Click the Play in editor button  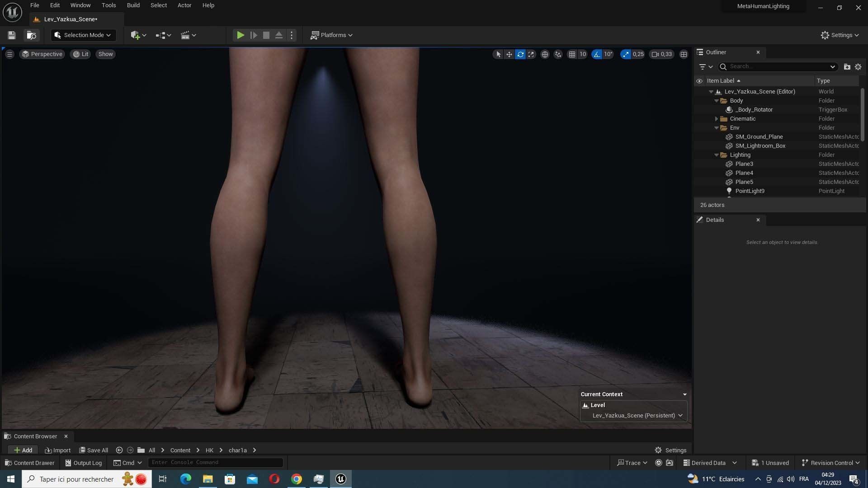tap(241, 35)
